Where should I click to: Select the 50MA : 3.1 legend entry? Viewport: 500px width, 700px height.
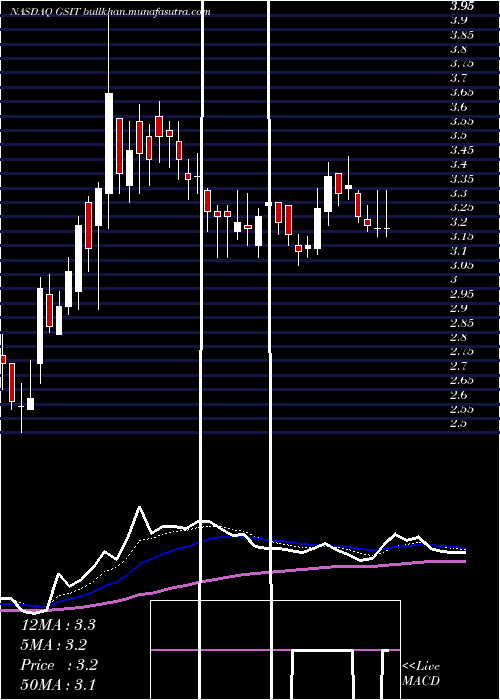pyautogui.click(x=58, y=684)
